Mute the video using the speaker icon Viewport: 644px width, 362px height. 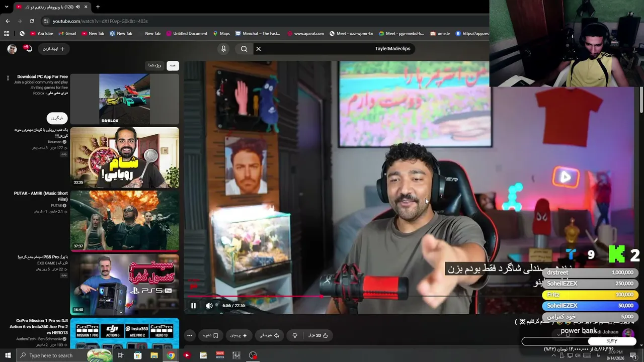coord(209,305)
